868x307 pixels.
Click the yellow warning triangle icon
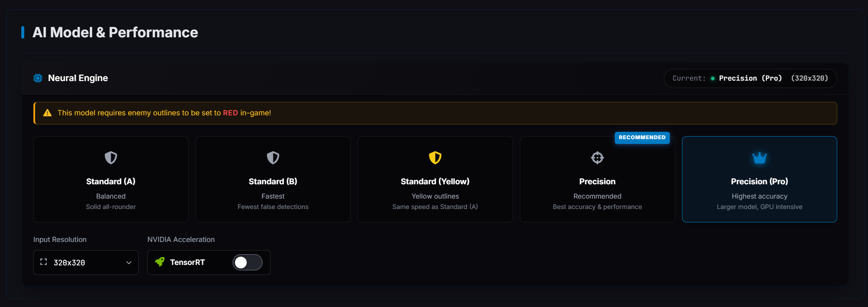[48, 113]
